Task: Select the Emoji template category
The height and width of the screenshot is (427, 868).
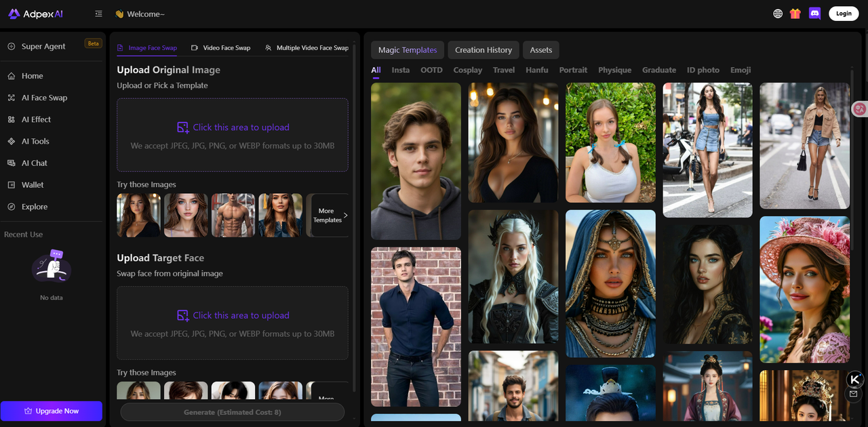Action: tap(741, 70)
